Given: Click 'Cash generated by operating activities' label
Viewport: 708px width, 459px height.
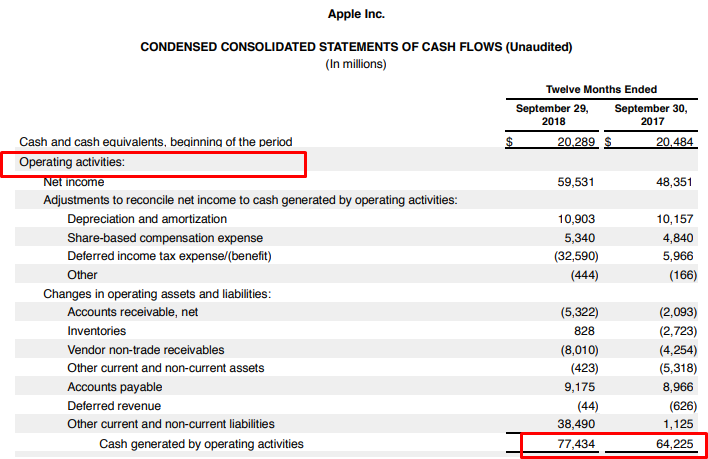Looking at the screenshot, I should [x=201, y=444].
